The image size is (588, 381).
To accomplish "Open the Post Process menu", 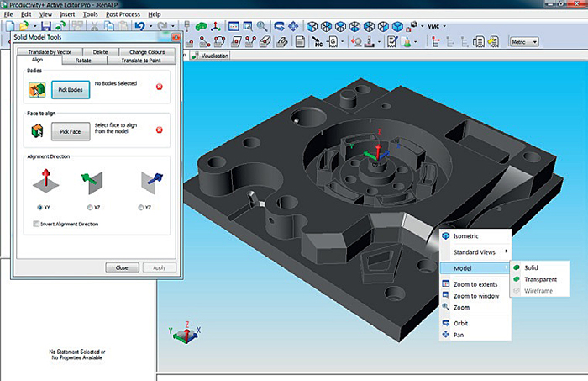I will pyautogui.click(x=123, y=14).
